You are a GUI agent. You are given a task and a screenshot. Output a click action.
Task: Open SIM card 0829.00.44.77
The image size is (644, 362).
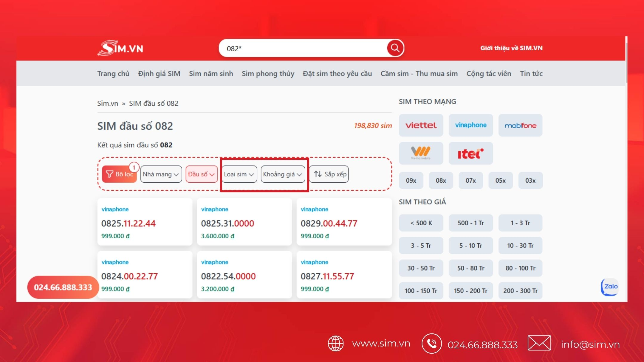click(344, 222)
